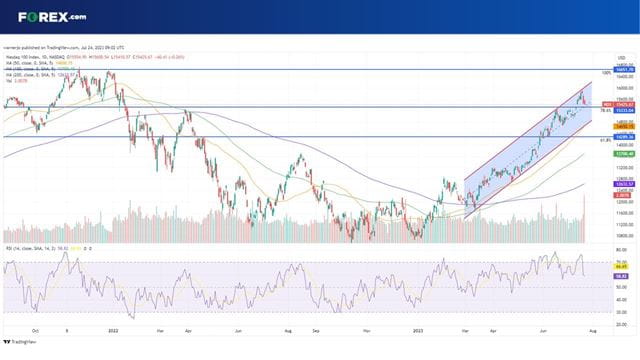640x360 pixels.
Task: Click the yellow RSI moving average value label
Action: (621, 266)
